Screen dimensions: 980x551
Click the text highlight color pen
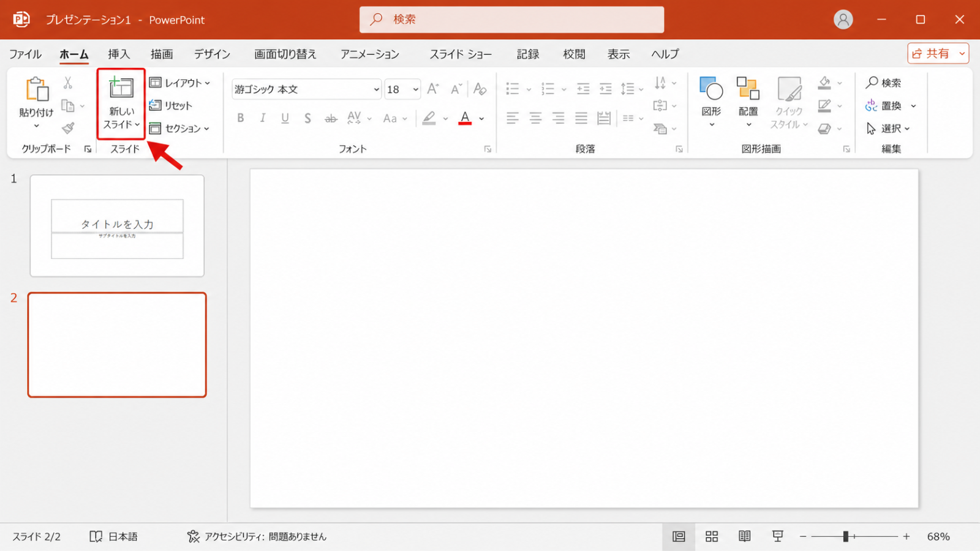[x=429, y=118]
